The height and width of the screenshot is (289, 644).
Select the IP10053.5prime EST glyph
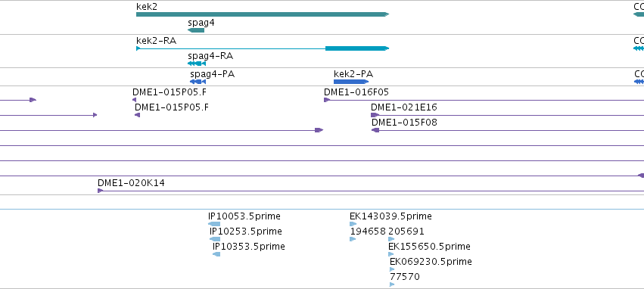click(214, 224)
